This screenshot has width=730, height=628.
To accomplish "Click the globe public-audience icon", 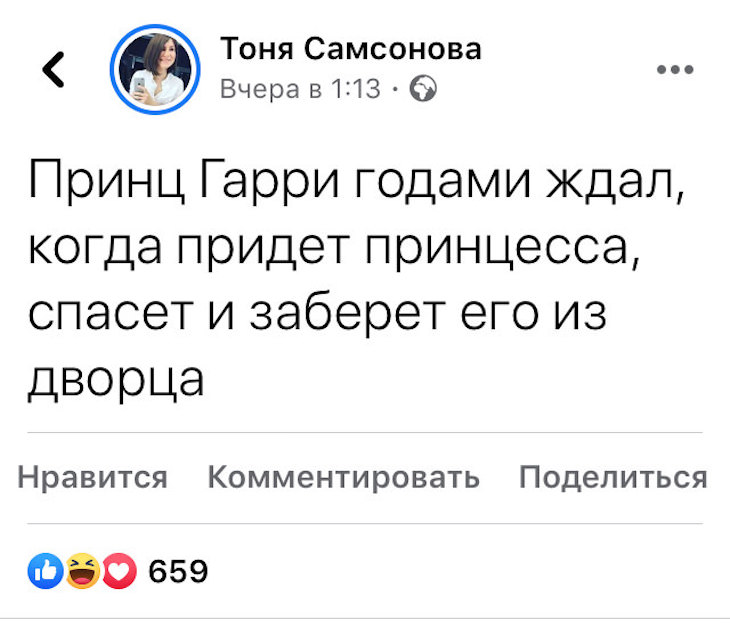I will click(x=423, y=88).
